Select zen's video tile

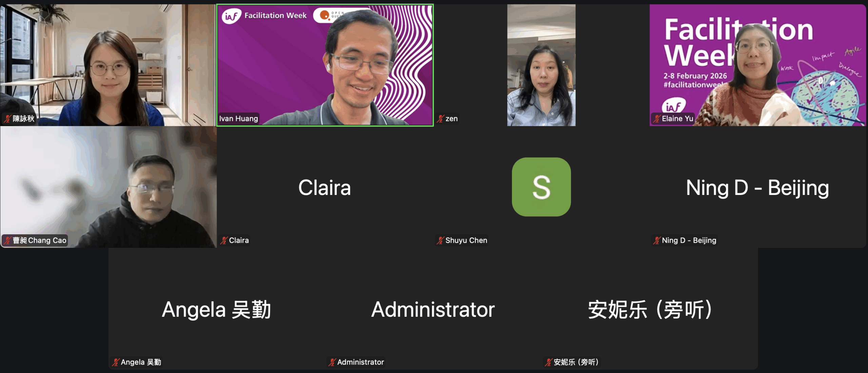coord(541,65)
